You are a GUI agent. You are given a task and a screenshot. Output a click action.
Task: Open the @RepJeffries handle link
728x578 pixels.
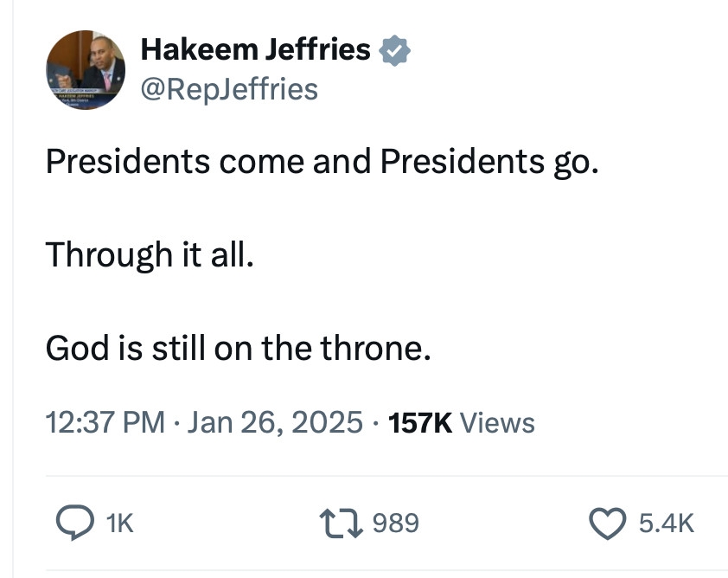coord(229,88)
